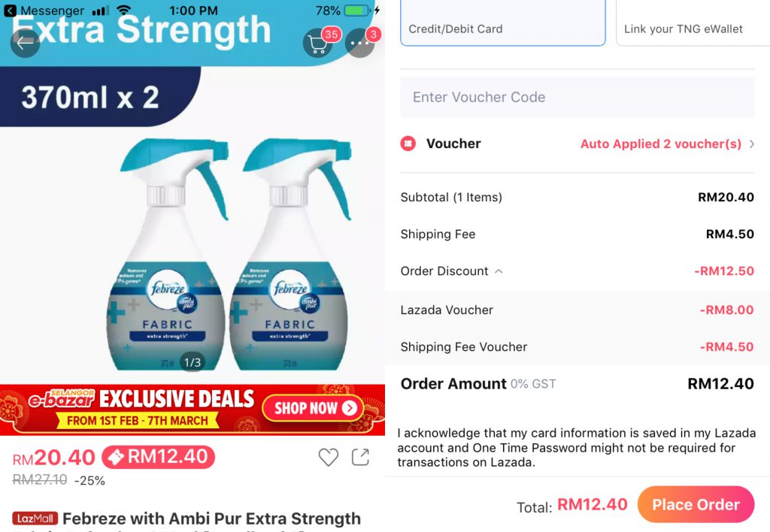Viewport: 770px width, 532px height.
Task: Tap the share icon
Action: pos(360,457)
